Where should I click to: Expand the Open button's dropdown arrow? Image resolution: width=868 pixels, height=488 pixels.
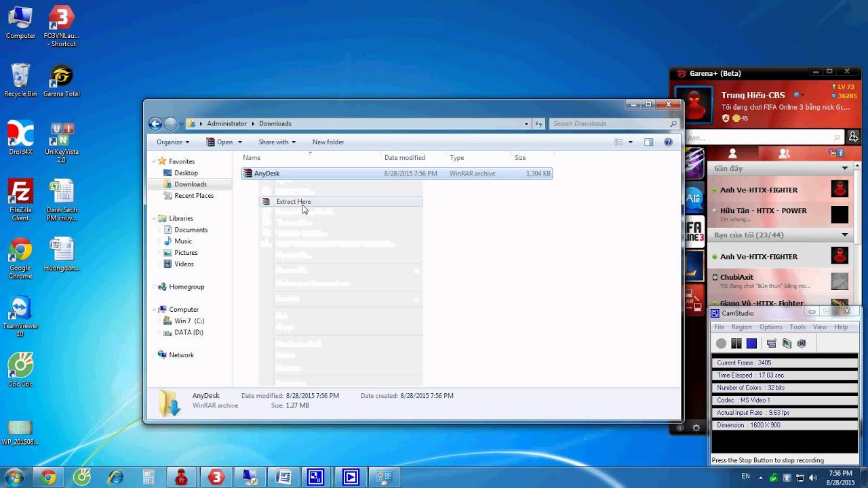pyautogui.click(x=239, y=142)
